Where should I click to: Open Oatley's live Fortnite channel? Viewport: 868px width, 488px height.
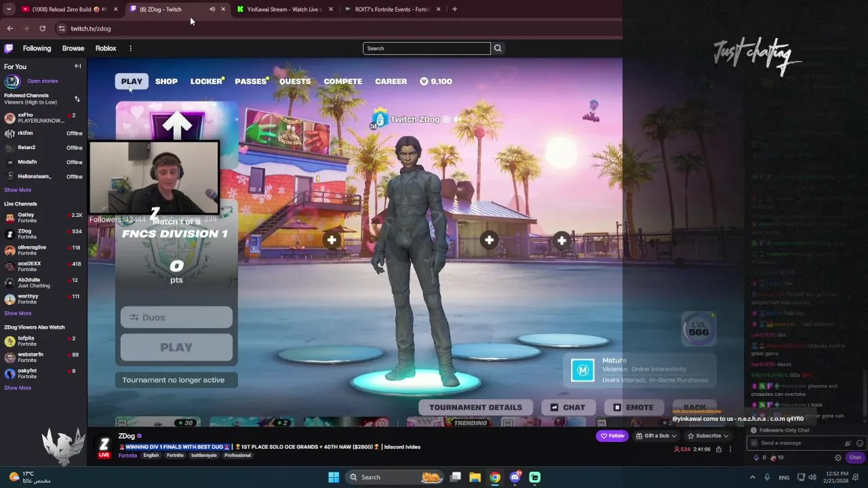pos(43,218)
